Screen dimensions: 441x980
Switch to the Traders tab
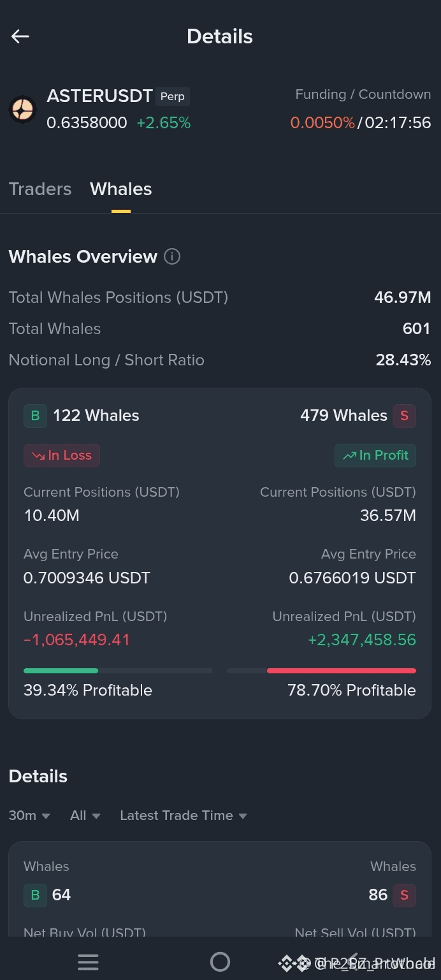pyautogui.click(x=40, y=189)
